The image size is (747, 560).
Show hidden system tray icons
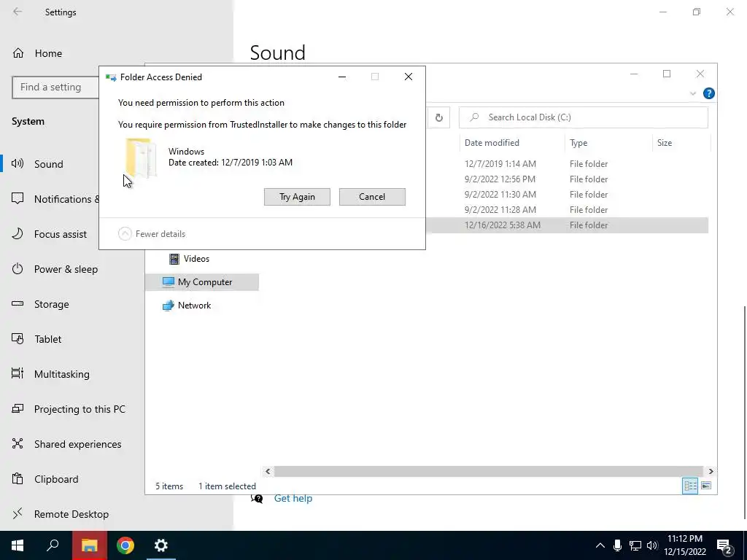coord(600,545)
